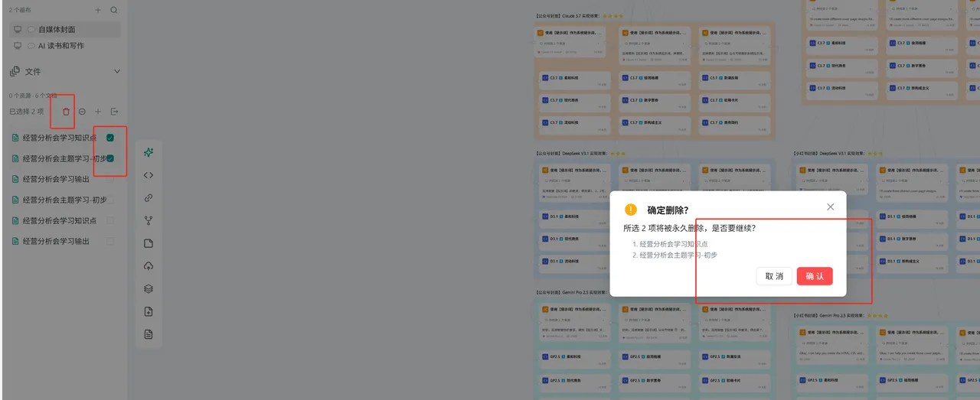Open canvas search with the magnifier icon
This screenshot has width=980, height=400.
click(114, 11)
